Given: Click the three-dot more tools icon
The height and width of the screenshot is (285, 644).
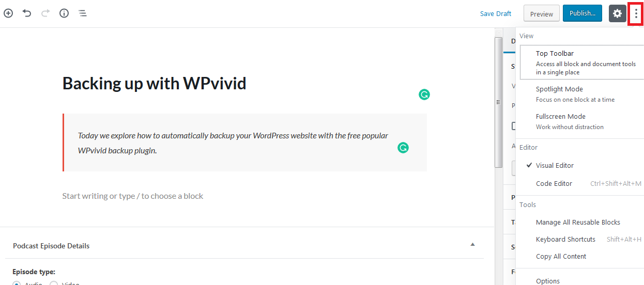Looking at the screenshot, I should click(636, 13).
